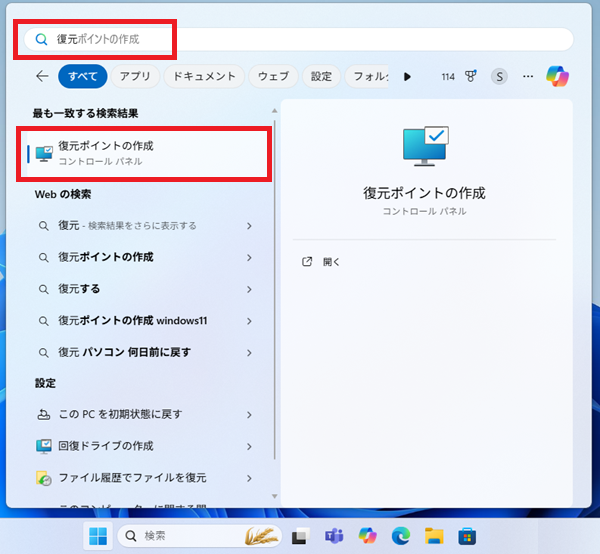
Task: Open File Explorer from taskbar
Action: [434, 536]
